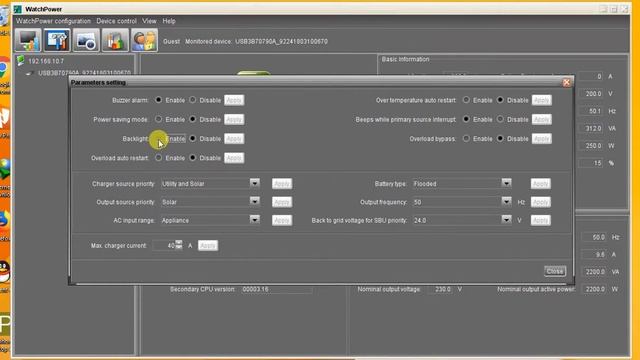Click the Close button in dialog
Screen dimensions: 640x360
[555, 271]
